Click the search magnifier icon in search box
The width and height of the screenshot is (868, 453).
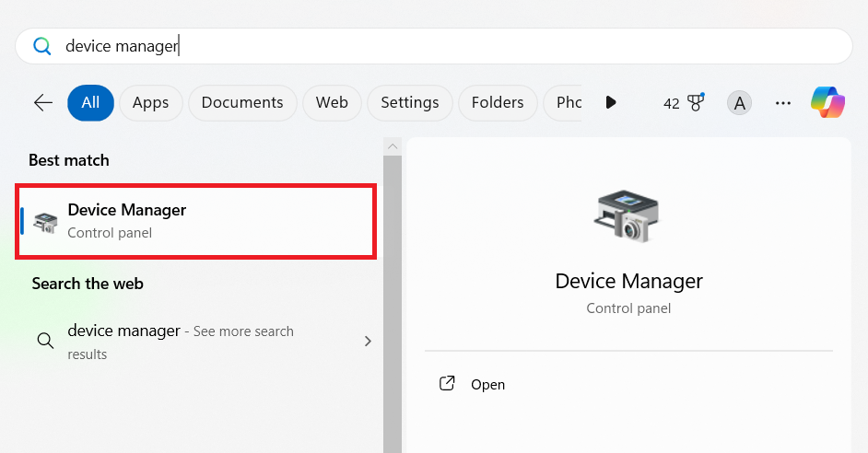(x=42, y=46)
